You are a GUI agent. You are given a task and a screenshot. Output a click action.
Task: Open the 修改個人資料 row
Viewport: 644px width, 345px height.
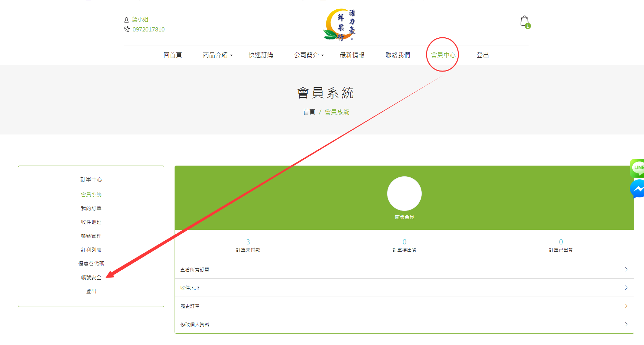[404, 324]
